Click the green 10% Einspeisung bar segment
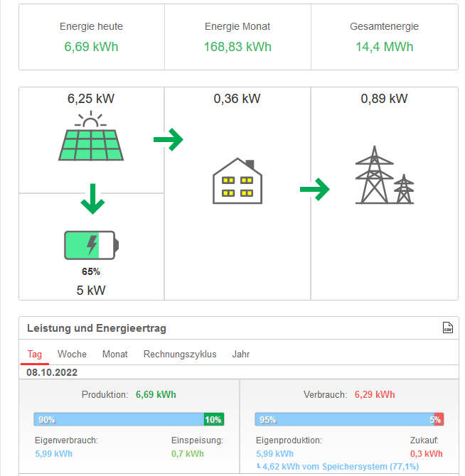This screenshot has height=476, width=465. (214, 419)
